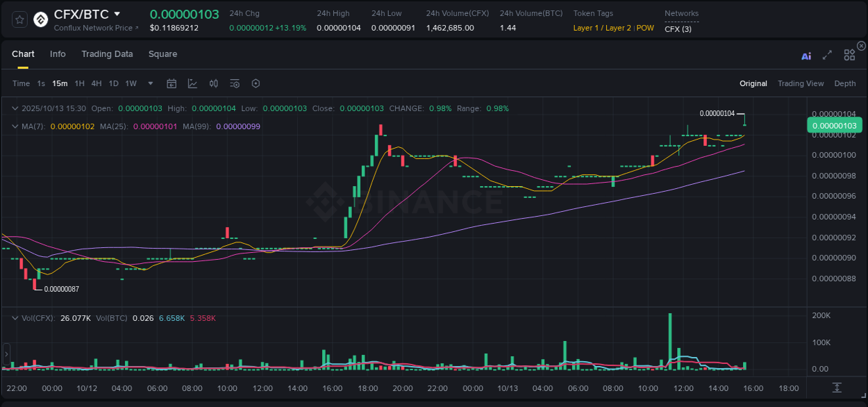Open the date range calendar icon
The width and height of the screenshot is (868, 407).
[172, 83]
